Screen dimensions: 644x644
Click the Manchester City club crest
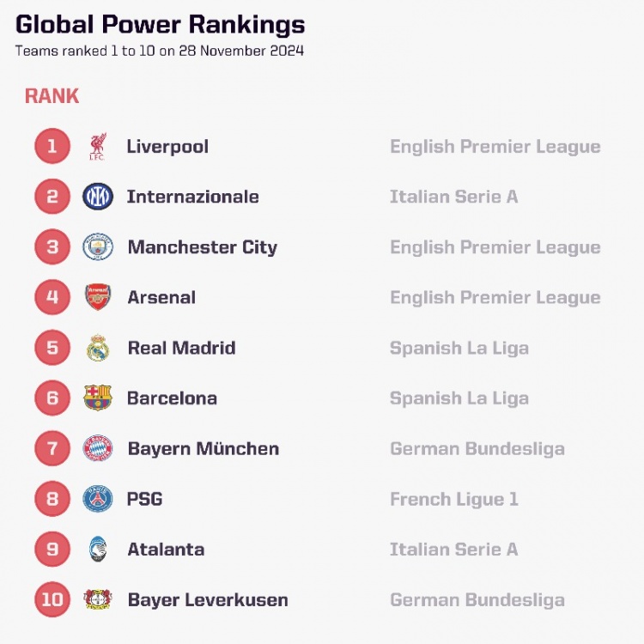tap(98, 247)
